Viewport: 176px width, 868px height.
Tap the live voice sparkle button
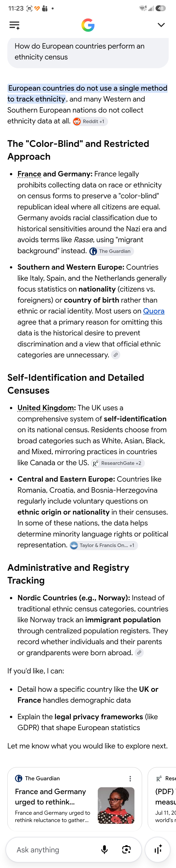coord(158,850)
